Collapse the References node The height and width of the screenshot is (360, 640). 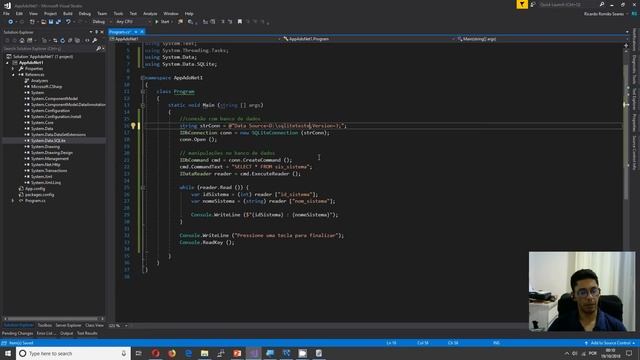(13, 75)
